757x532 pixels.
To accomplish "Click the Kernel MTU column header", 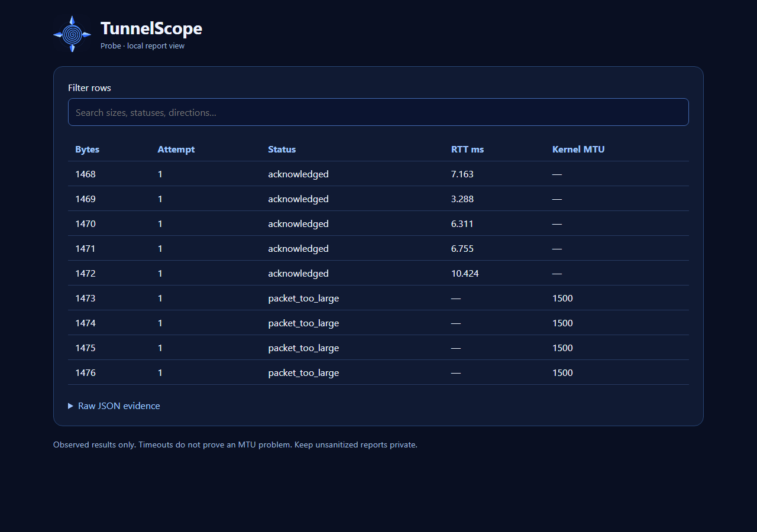I will pos(578,150).
